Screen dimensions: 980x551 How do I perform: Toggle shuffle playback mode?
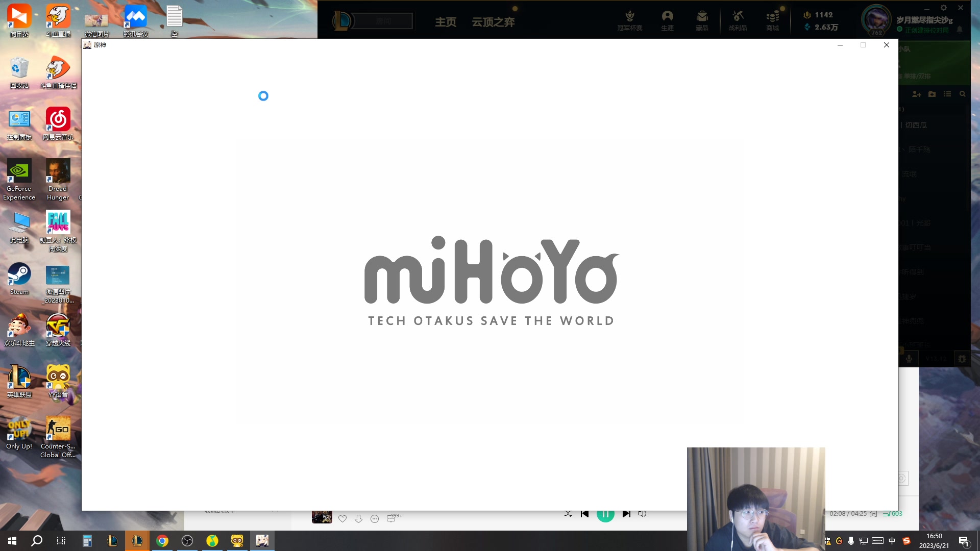(568, 514)
